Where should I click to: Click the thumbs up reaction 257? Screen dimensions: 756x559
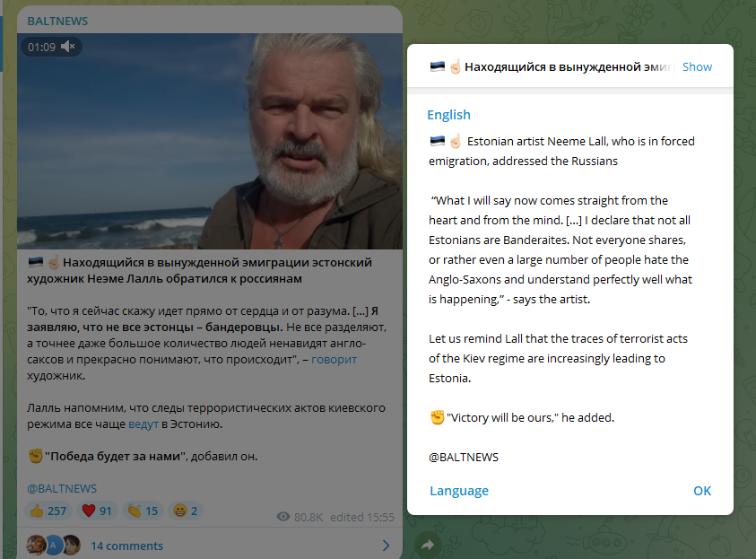pos(48,511)
